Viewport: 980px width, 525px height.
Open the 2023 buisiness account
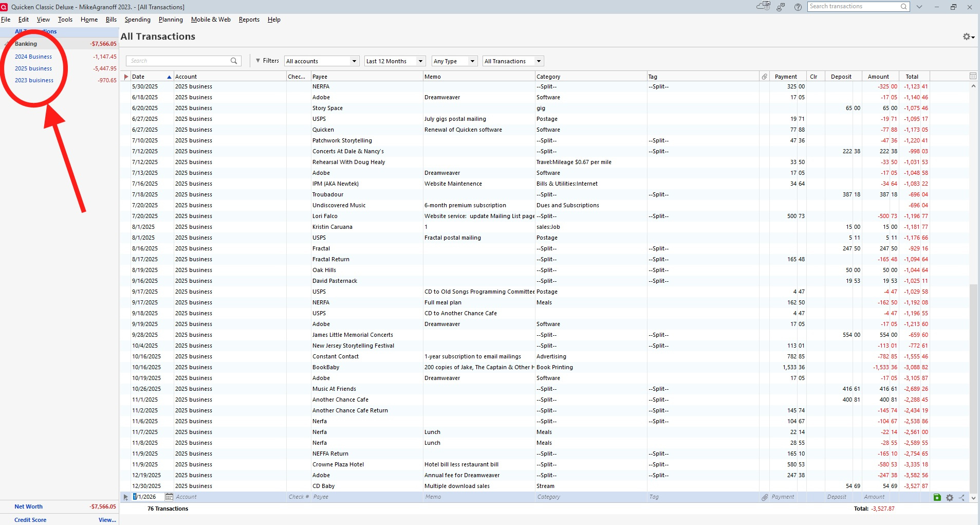click(34, 80)
